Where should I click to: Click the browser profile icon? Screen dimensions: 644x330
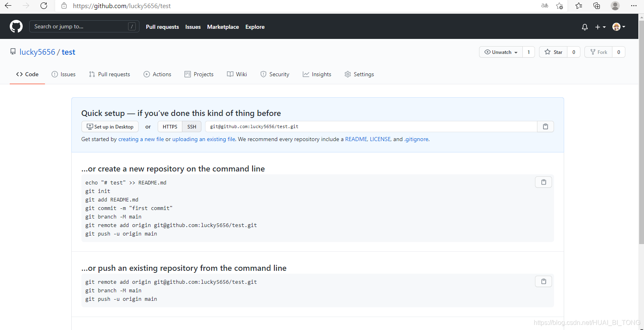click(615, 6)
